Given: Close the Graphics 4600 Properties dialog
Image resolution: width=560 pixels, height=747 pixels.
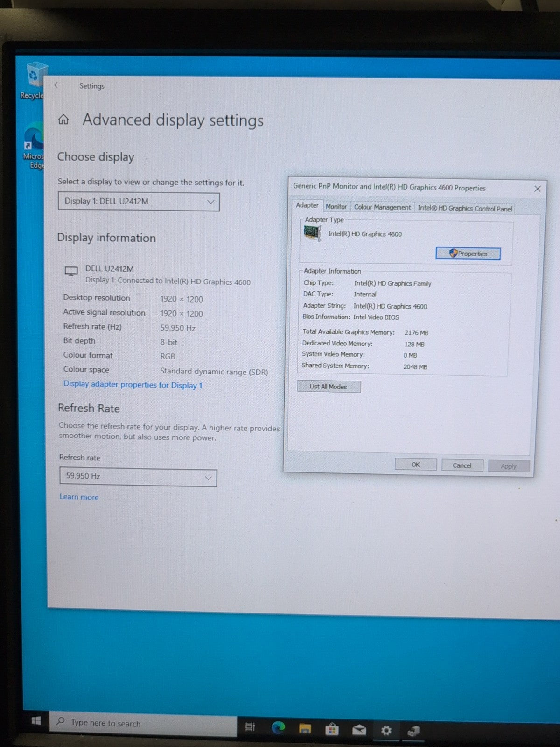Looking at the screenshot, I should [x=537, y=189].
